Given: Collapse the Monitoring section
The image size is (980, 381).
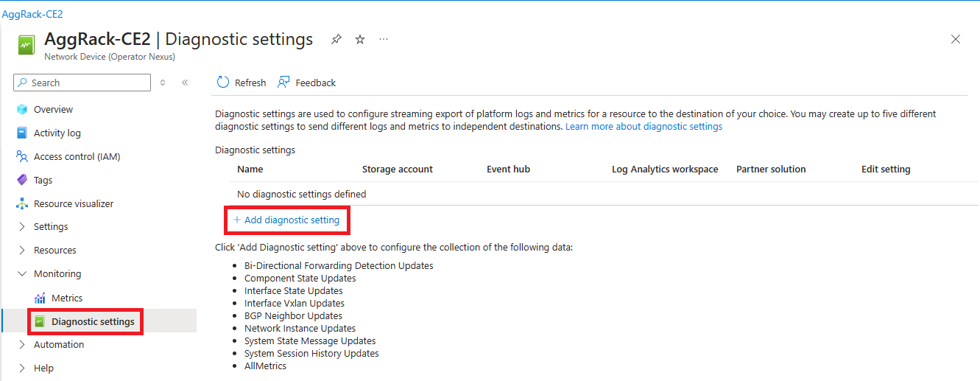Looking at the screenshot, I should click(22, 273).
